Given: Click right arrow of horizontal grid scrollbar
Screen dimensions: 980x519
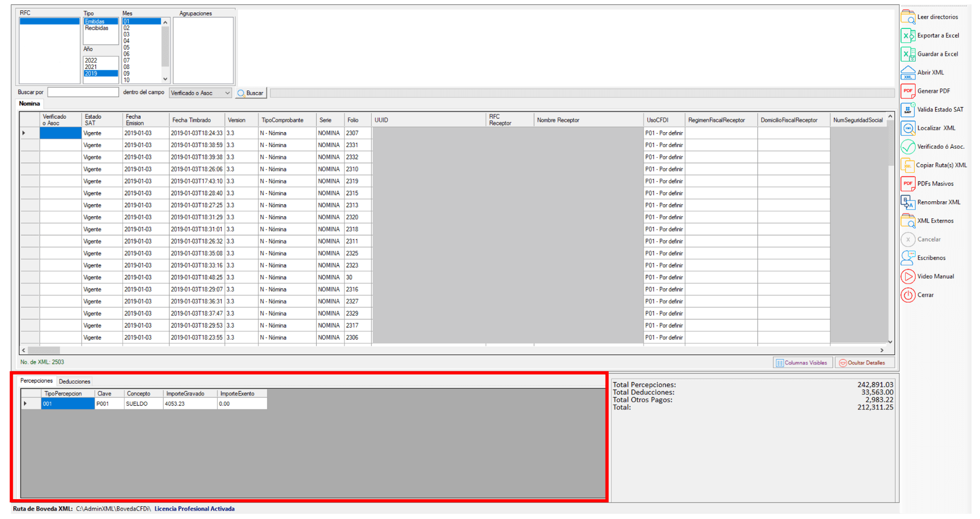Looking at the screenshot, I should pyautogui.click(x=882, y=350).
